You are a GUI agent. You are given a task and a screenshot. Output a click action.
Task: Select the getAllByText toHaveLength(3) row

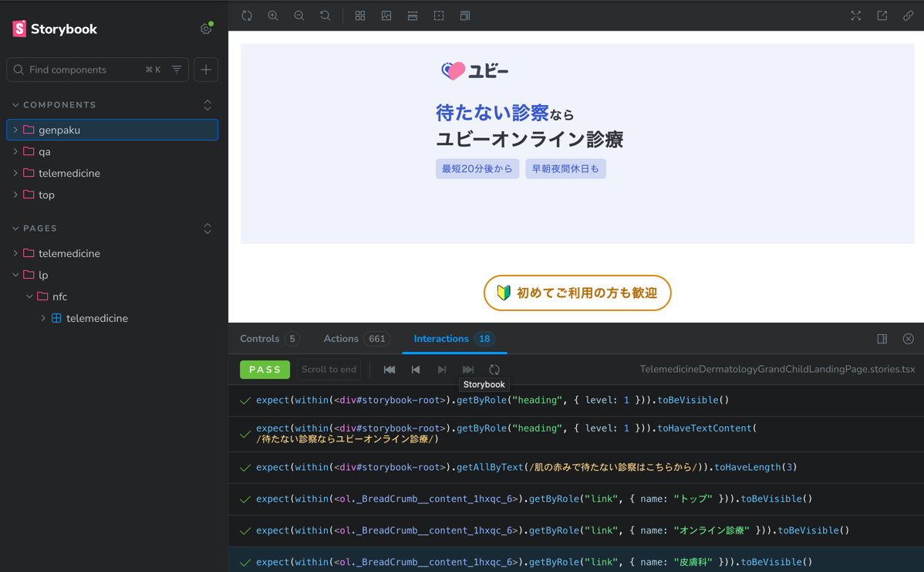(575, 468)
